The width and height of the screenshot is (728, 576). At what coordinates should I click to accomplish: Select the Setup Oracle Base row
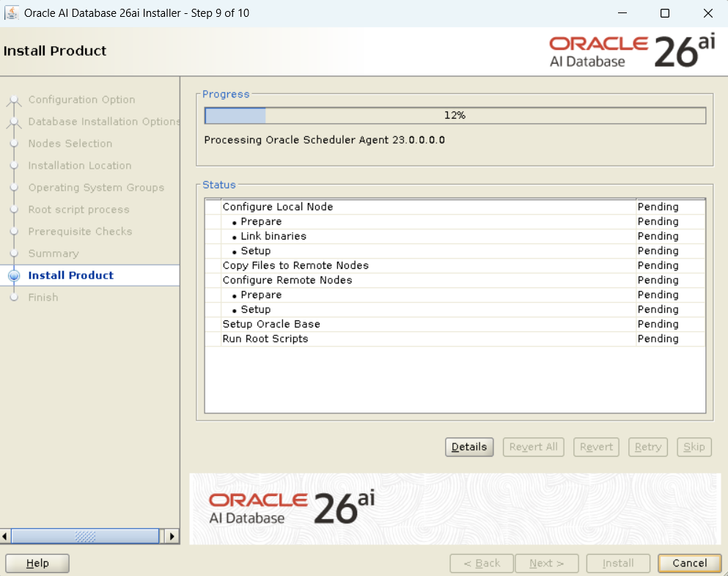(x=271, y=325)
